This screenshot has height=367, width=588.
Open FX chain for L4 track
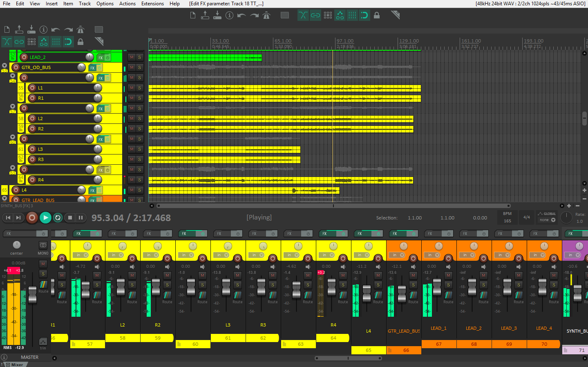[93, 190]
